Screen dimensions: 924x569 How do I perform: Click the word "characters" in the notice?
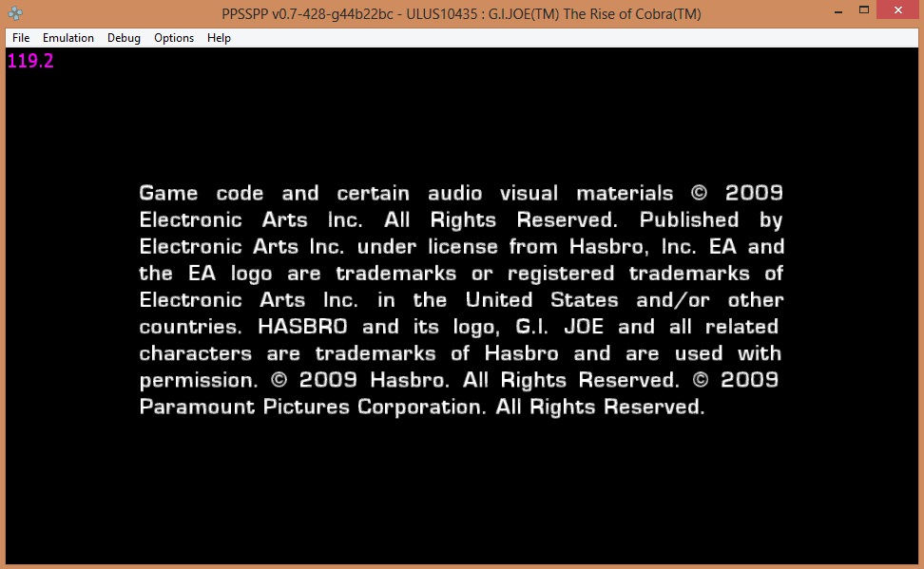[195, 354]
